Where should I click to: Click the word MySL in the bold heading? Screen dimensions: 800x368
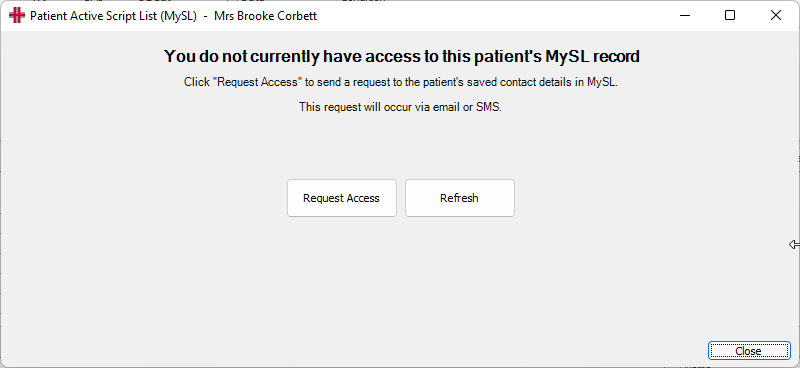click(567, 56)
